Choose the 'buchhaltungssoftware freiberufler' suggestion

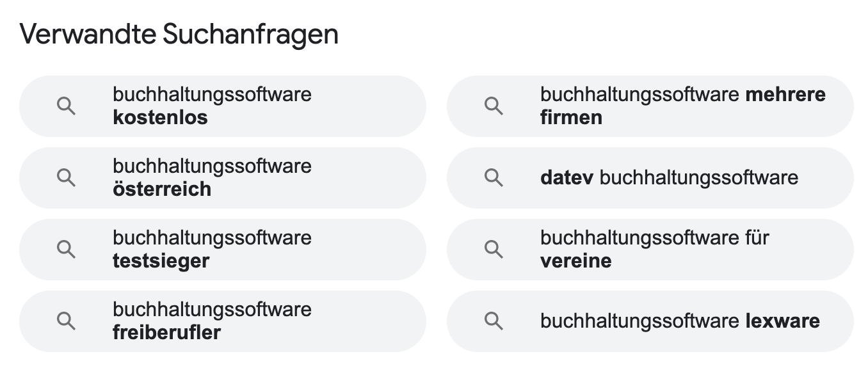212,321
